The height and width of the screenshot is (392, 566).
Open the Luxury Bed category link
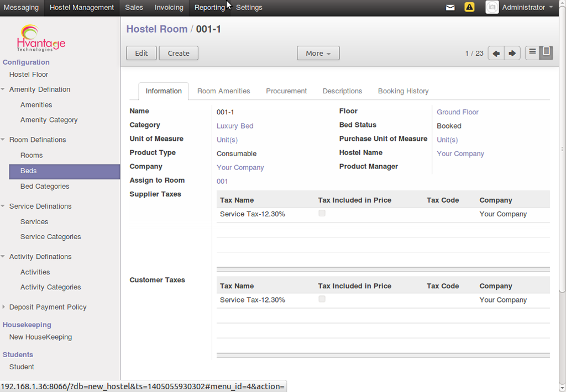[235, 126]
